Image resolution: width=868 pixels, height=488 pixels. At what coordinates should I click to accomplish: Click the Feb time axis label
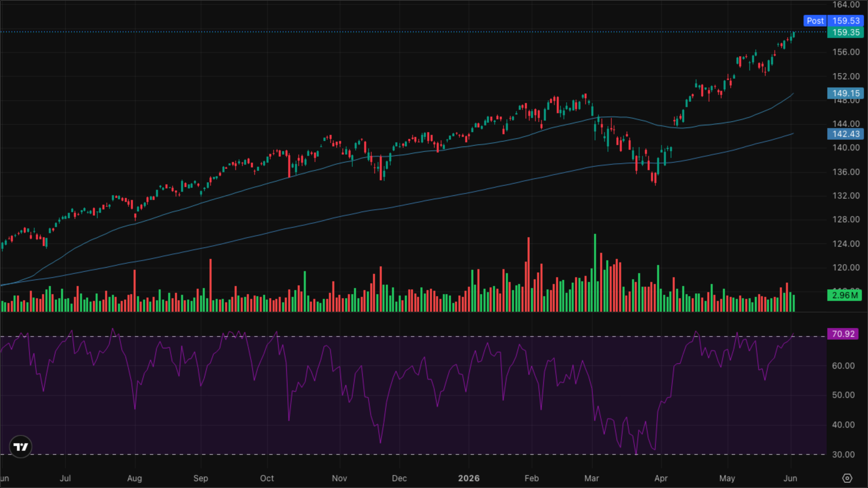tap(532, 478)
